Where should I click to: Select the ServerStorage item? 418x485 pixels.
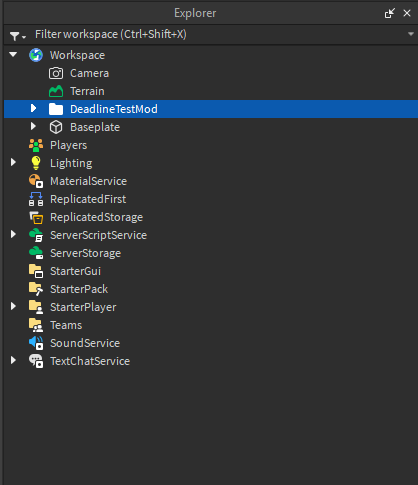(x=211, y=253)
